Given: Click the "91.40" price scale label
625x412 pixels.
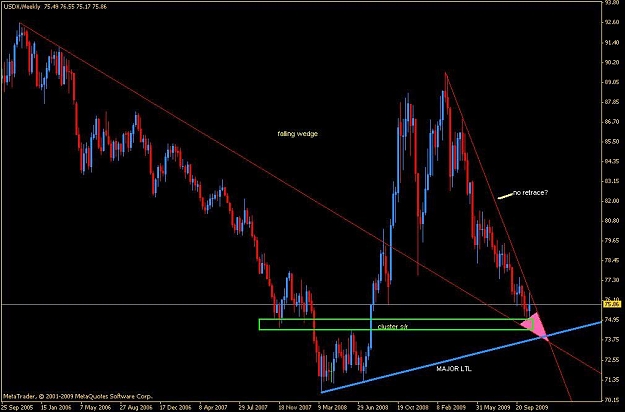Looking at the screenshot, I should [612, 43].
